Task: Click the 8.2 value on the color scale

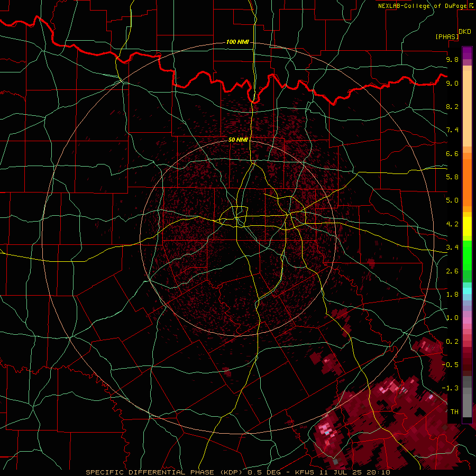Action: coord(452,106)
